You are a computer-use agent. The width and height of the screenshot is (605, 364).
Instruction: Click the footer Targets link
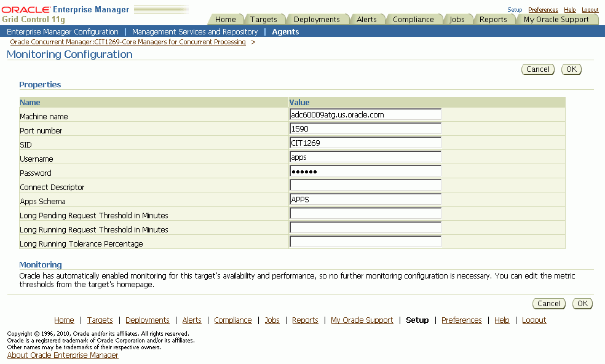(x=100, y=320)
